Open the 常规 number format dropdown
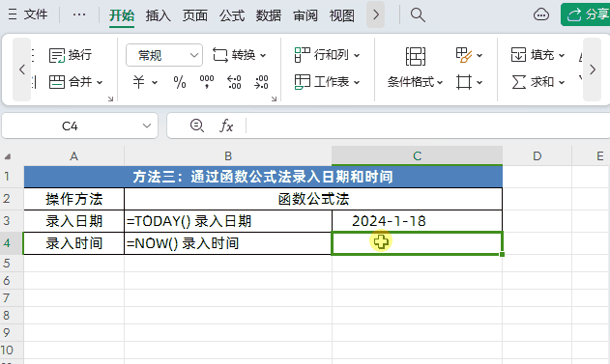The image size is (610, 364). (164, 55)
